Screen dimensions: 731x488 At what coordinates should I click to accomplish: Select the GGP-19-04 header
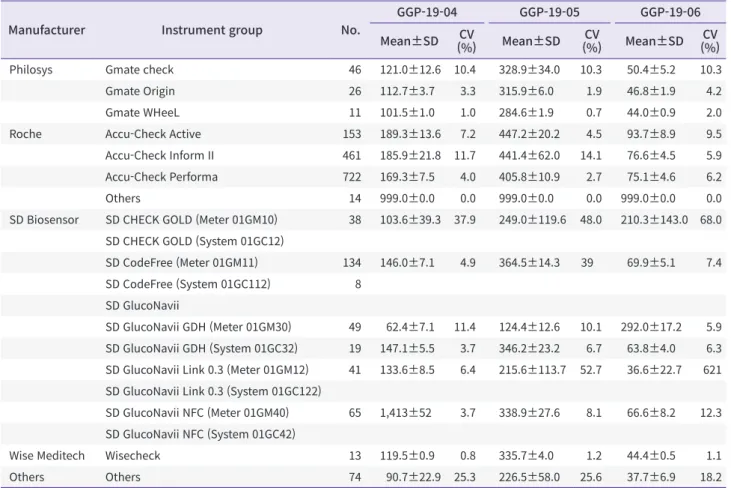coord(427,12)
